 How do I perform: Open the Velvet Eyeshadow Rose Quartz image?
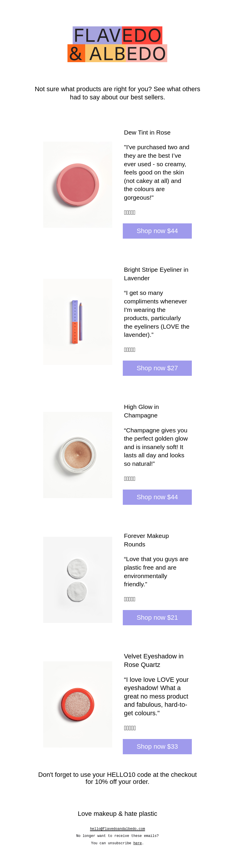[x=78, y=704]
